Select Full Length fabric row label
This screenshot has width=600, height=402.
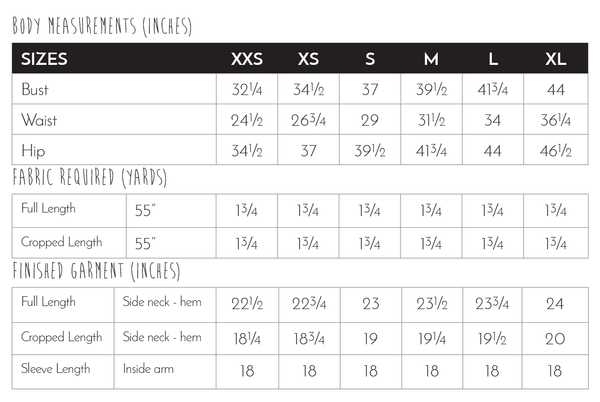pyautogui.click(x=48, y=208)
